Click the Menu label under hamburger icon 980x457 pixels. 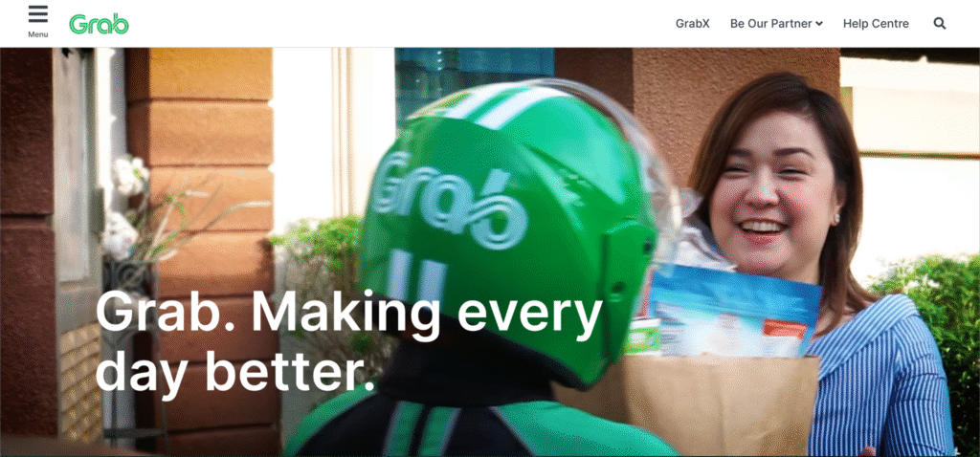pos(38,34)
